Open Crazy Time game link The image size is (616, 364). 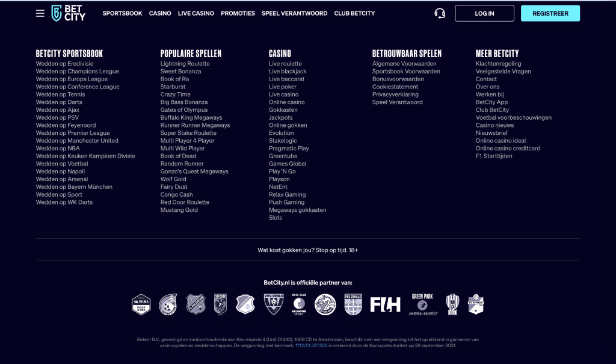click(175, 94)
